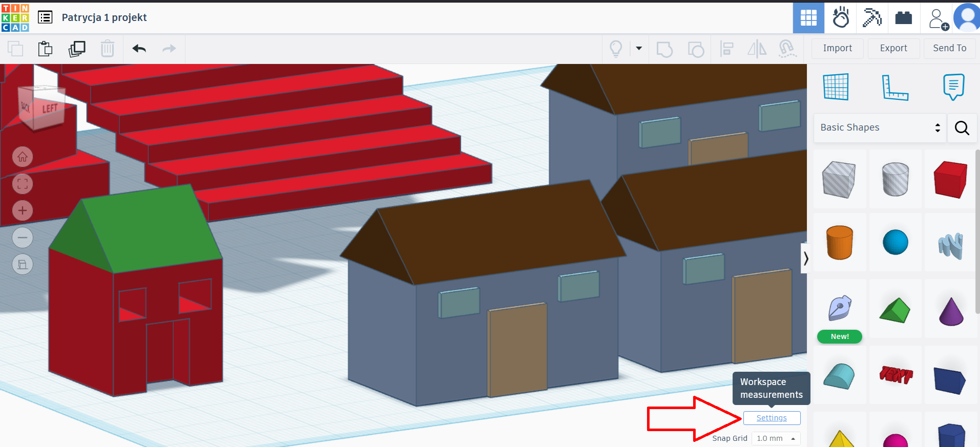Screen dimensions: 980x447
Task: Open the workspace Settings link
Action: point(772,418)
